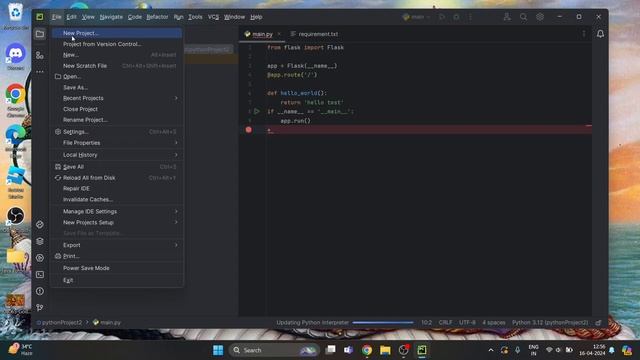The height and width of the screenshot is (360, 640).
Task: Open the Python Packages layers icon in sidebar
Action: [40, 241]
